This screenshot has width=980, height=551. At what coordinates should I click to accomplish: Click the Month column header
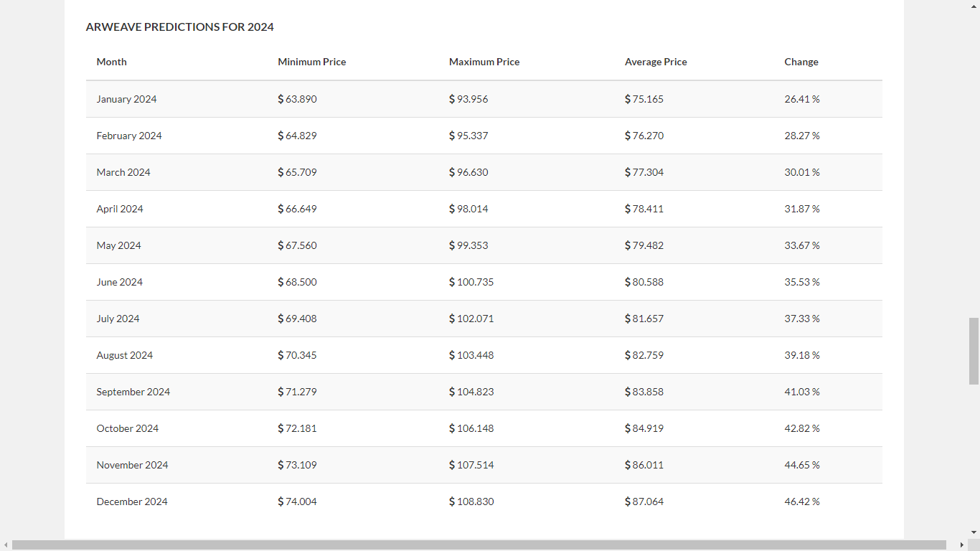click(111, 62)
